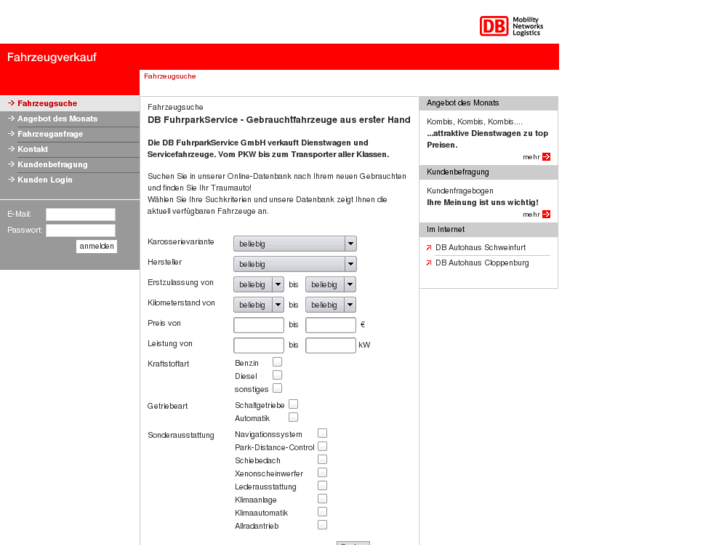This screenshot has height=545, width=727.
Task: Click the Fahrzeugverkauf header title
Action: [52, 57]
